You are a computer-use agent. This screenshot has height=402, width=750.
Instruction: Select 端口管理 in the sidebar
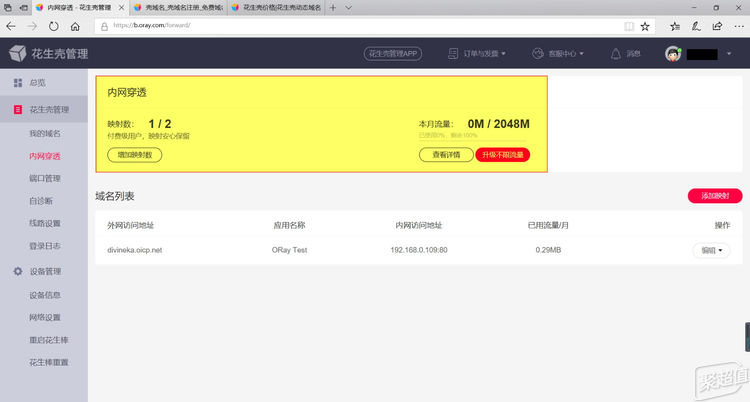[45, 178]
